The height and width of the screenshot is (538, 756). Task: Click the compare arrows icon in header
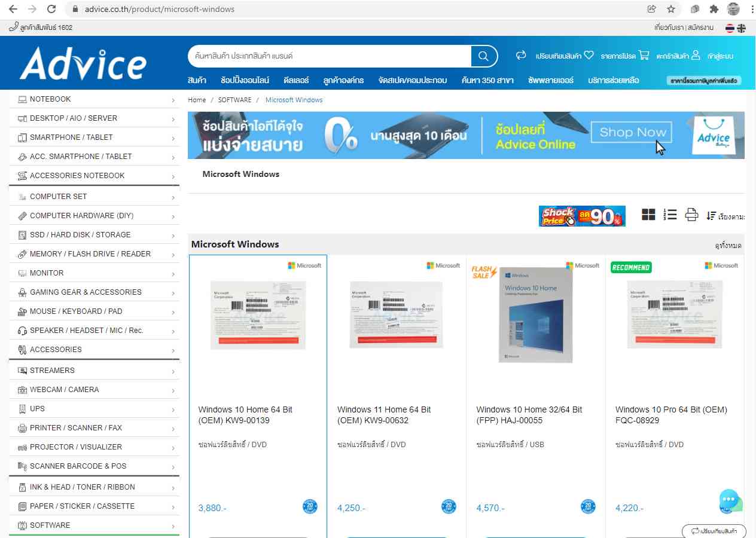(x=521, y=56)
